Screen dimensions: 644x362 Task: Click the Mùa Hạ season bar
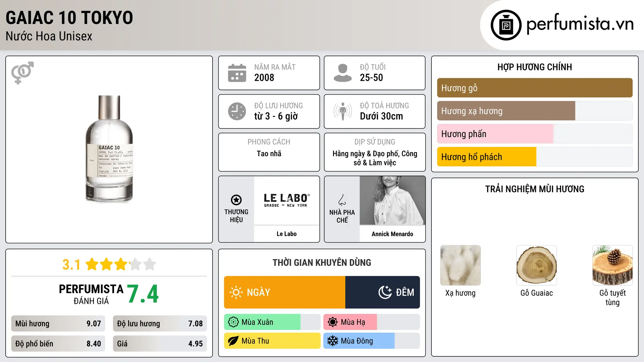coord(372,322)
